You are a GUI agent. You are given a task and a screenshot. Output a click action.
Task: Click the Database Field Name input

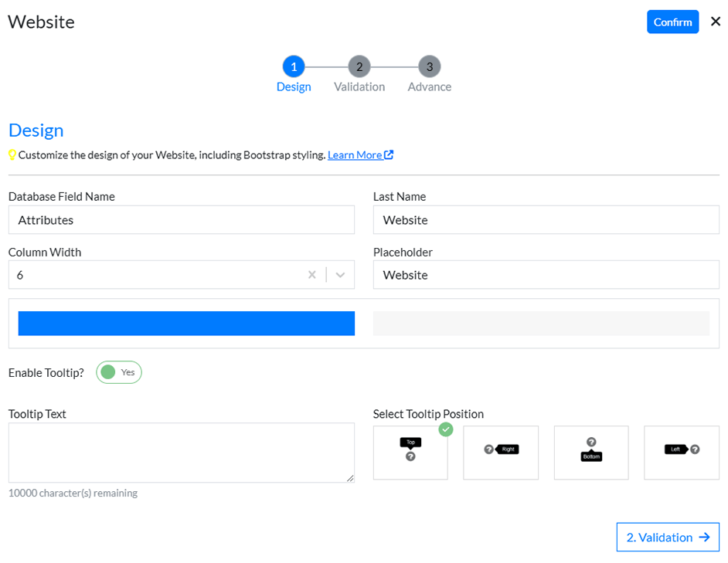coord(182,220)
